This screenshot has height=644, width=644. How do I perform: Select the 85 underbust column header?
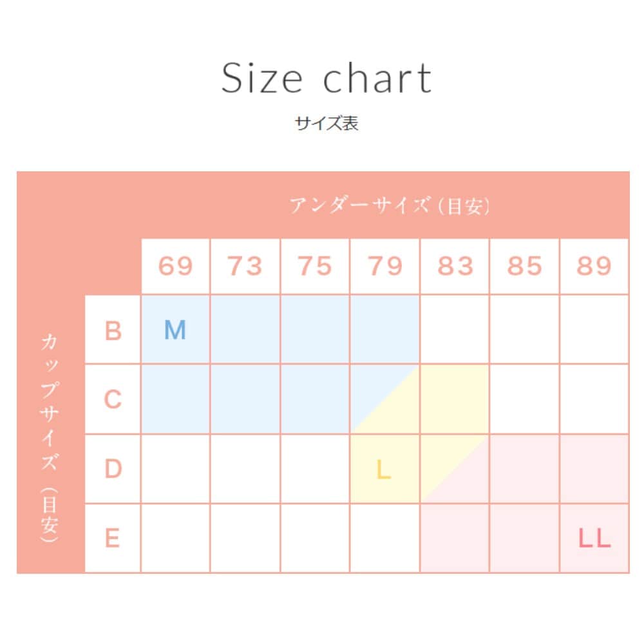point(524,266)
